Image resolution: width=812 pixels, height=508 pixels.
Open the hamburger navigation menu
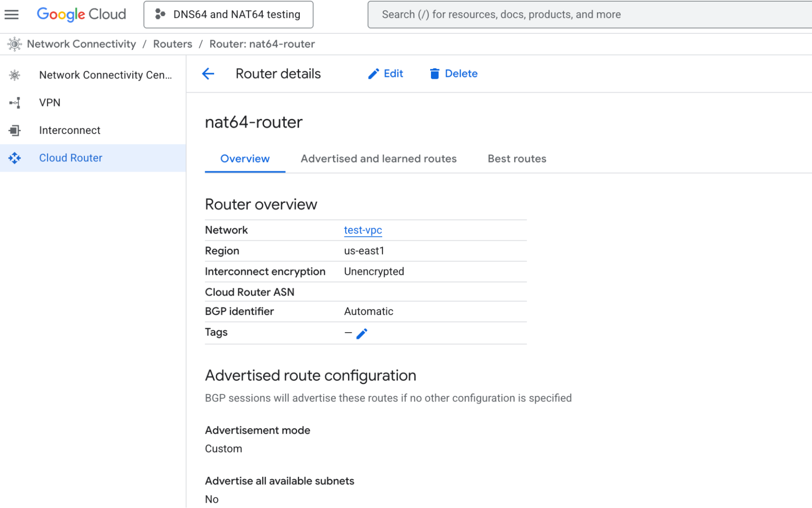point(11,15)
